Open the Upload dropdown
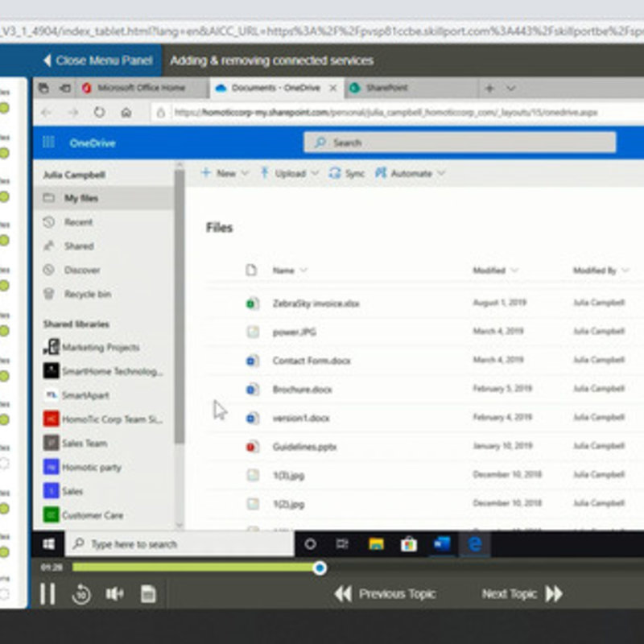The height and width of the screenshot is (644, 644). (x=290, y=173)
